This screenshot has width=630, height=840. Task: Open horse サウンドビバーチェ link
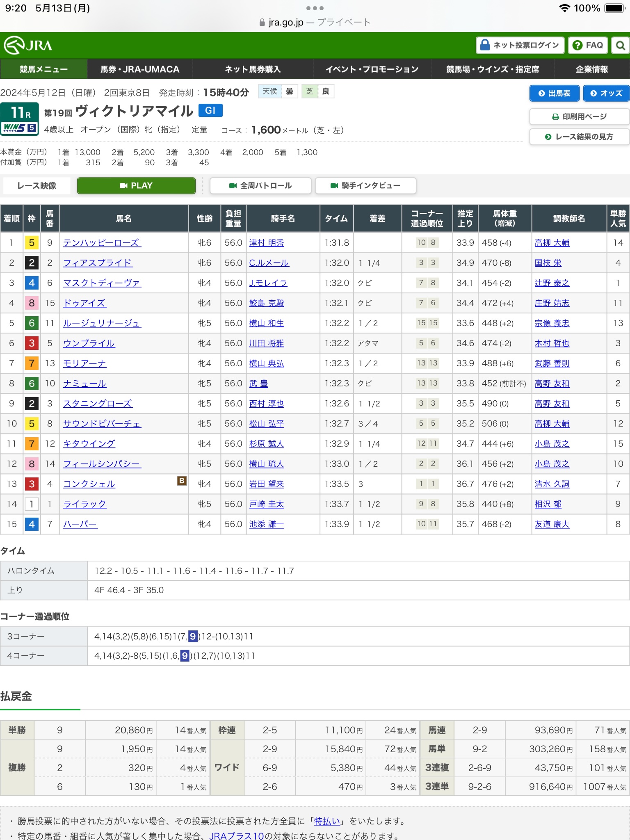click(102, 424)
